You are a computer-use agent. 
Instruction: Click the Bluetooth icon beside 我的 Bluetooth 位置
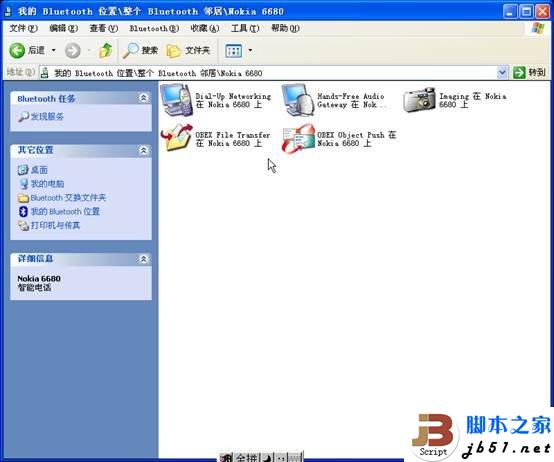[x=23, y=212]
